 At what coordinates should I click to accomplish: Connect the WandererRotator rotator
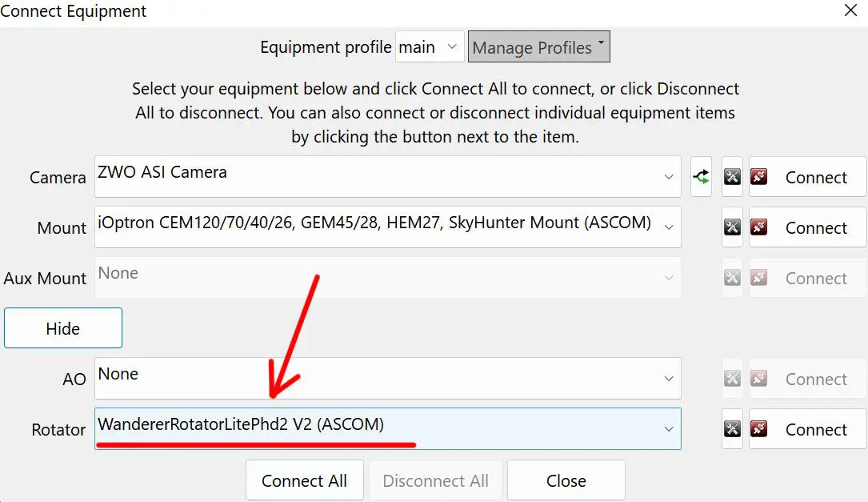(x=807, y=429)
